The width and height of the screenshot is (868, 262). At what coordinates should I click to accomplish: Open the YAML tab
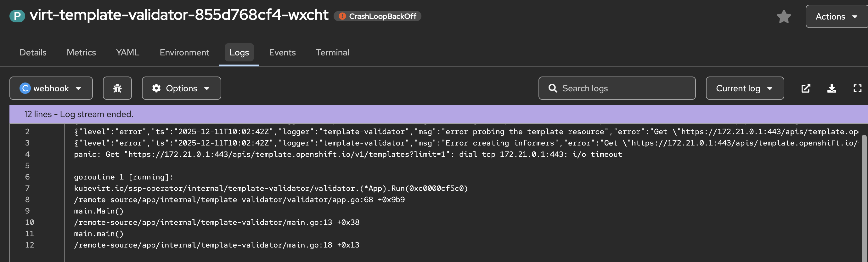[x=127, y=53]
